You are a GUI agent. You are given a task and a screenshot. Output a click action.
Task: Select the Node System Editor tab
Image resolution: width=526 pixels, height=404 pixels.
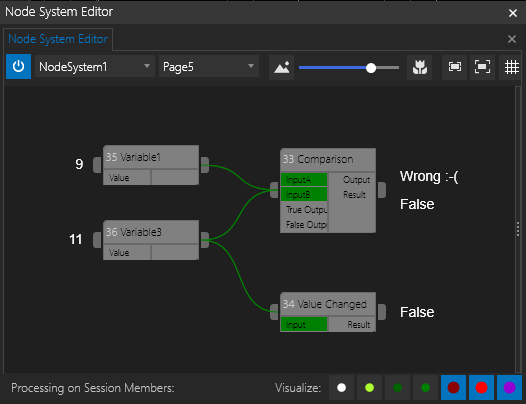[58, 39]
